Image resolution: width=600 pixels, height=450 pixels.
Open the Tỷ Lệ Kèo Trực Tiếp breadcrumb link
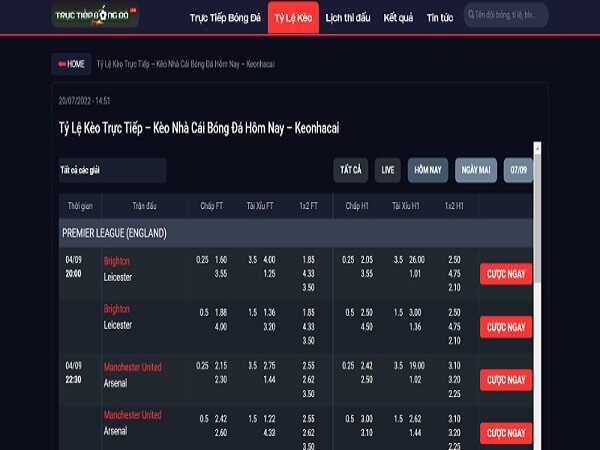tap(185, 64)
